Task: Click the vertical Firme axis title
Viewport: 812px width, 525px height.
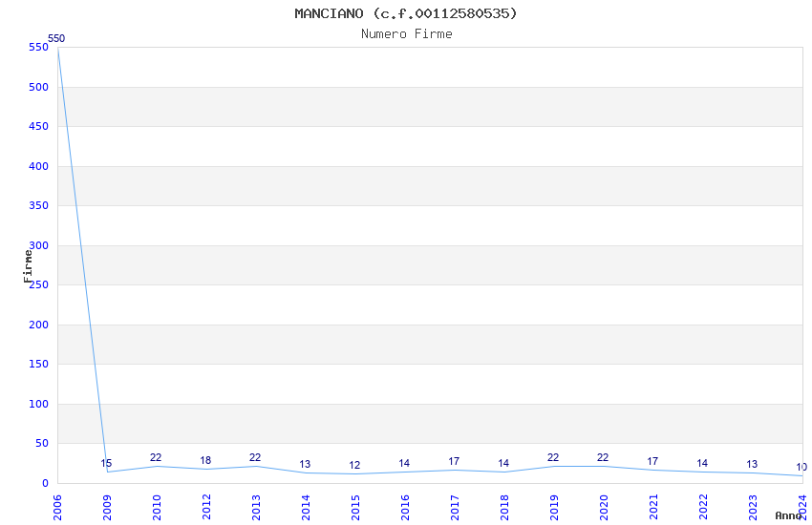Action: tap(28, 266)
